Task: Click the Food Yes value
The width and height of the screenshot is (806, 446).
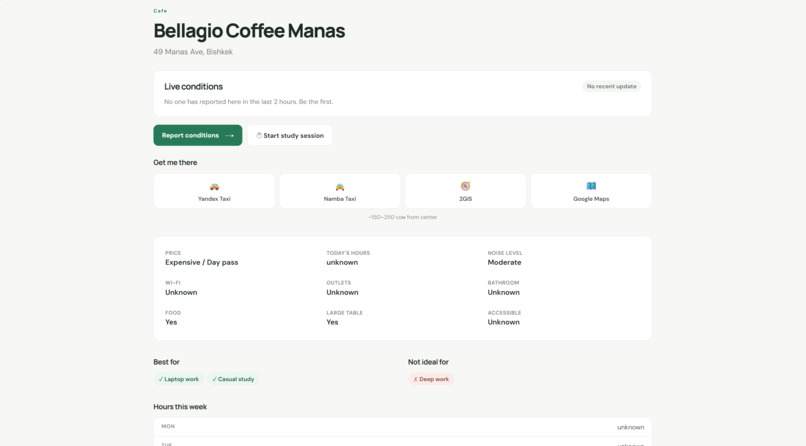Action: 171,322
